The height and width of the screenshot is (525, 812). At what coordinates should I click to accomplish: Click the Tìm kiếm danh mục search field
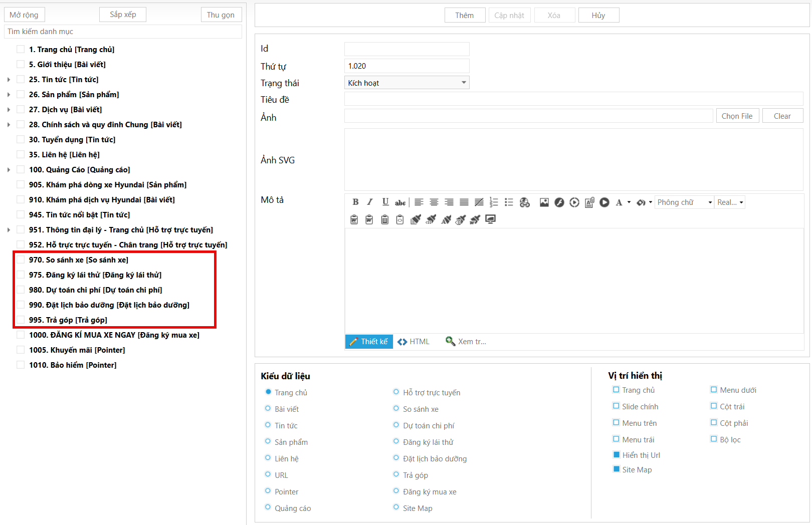click(x=123, y=32)
